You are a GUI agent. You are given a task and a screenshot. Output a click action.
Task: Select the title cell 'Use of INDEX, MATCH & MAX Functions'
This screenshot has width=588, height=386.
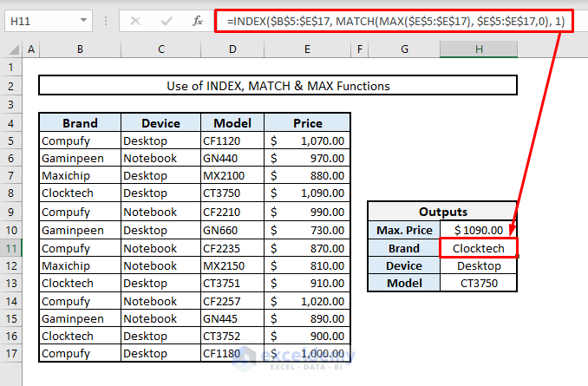tap(278, 86)
